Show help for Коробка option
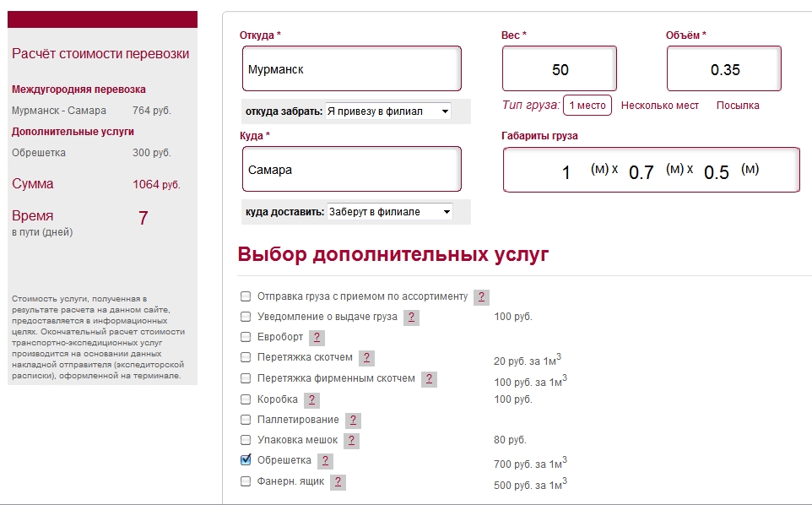Image resolution: width=812 pixels, height=505 pixels. pyautogui.click(x=311, y=399)
